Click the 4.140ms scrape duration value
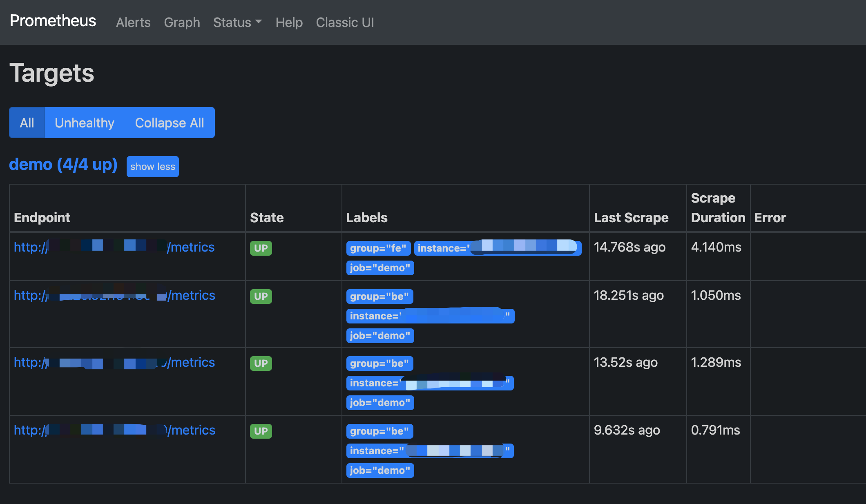 click(716, 247)
